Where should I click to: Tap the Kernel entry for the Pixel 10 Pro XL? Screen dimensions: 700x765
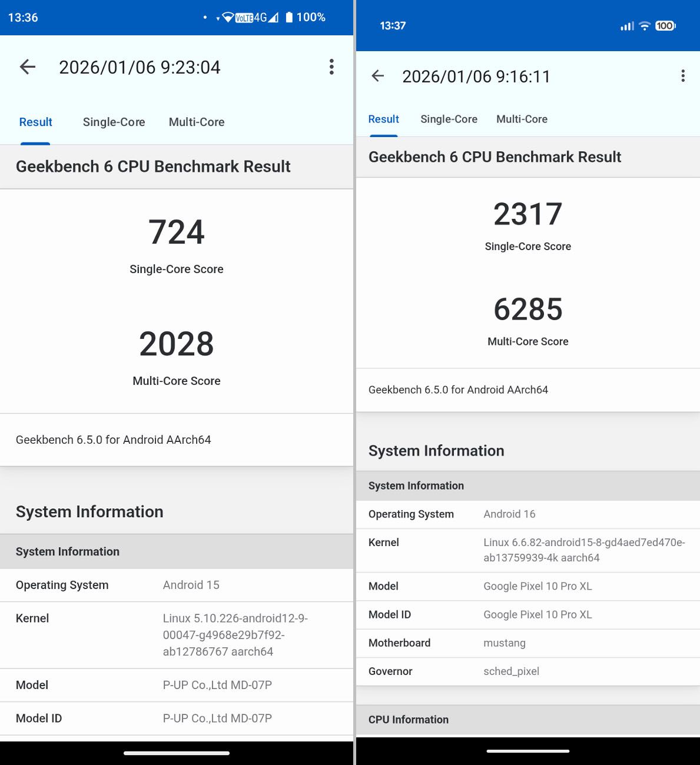point(528,550)
